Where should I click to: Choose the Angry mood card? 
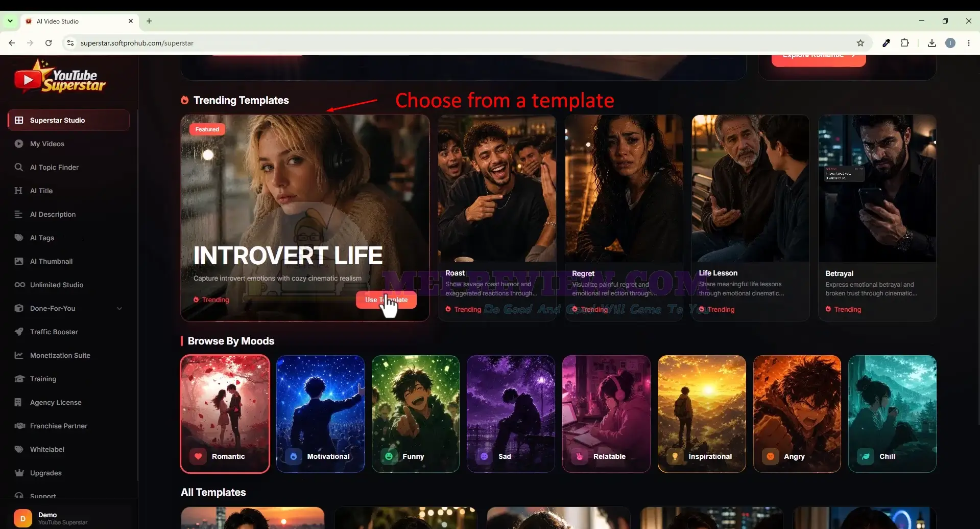point(797,414)
